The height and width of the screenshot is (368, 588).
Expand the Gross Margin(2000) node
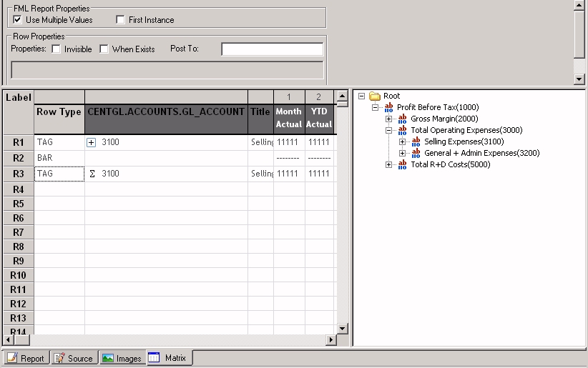coord(389,119)
